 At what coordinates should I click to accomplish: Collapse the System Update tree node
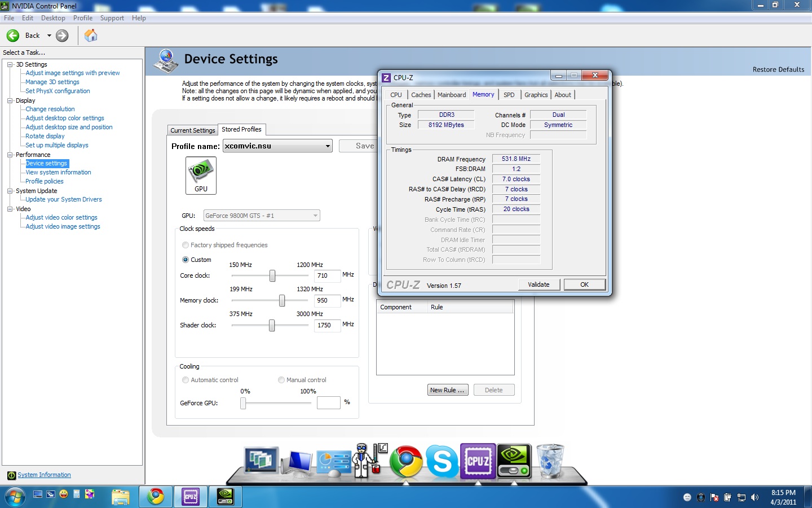pos(10,191)
